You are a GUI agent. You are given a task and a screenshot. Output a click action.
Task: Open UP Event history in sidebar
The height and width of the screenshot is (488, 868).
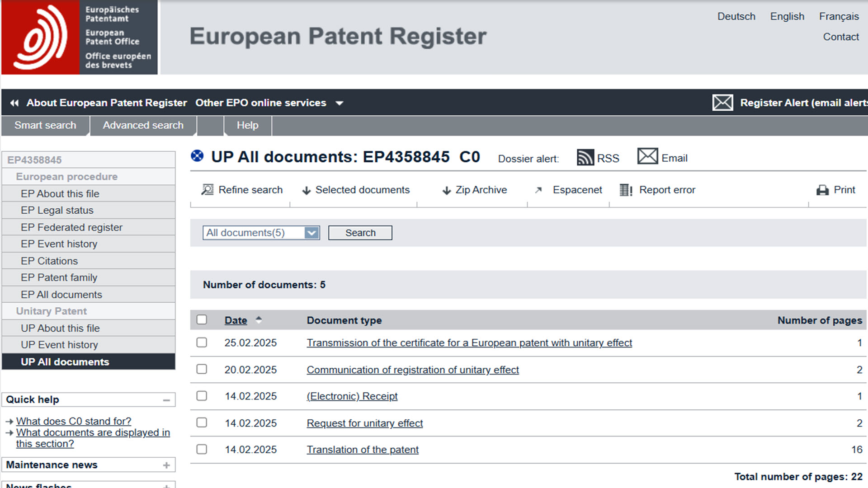pyautogui.click(x=59, y=345)
